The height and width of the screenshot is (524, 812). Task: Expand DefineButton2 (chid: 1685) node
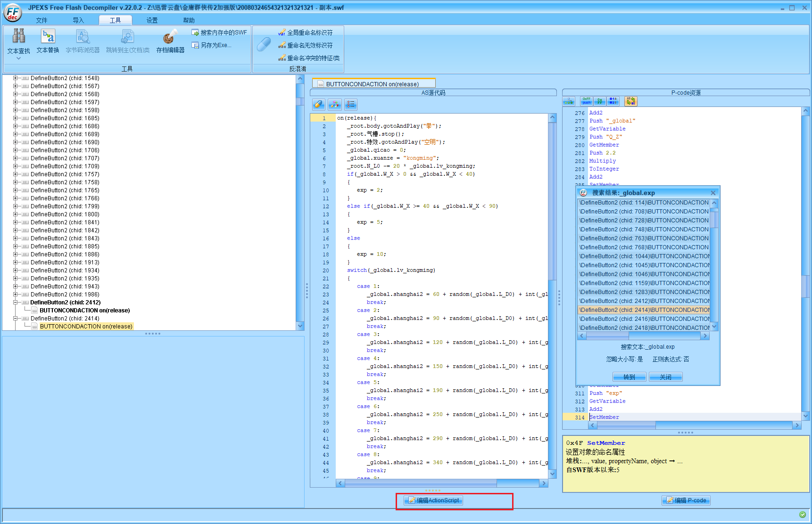coord(16,118)
